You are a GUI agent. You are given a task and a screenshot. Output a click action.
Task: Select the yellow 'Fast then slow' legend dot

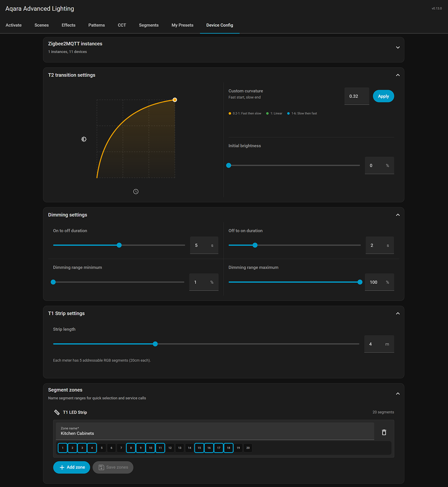tap(230, 113)
